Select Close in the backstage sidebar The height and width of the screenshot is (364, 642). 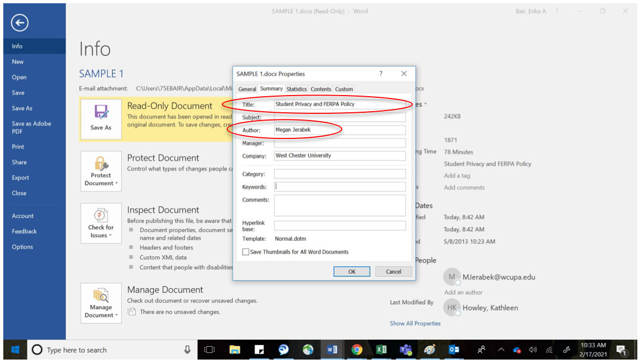click(x=34, y=193)
